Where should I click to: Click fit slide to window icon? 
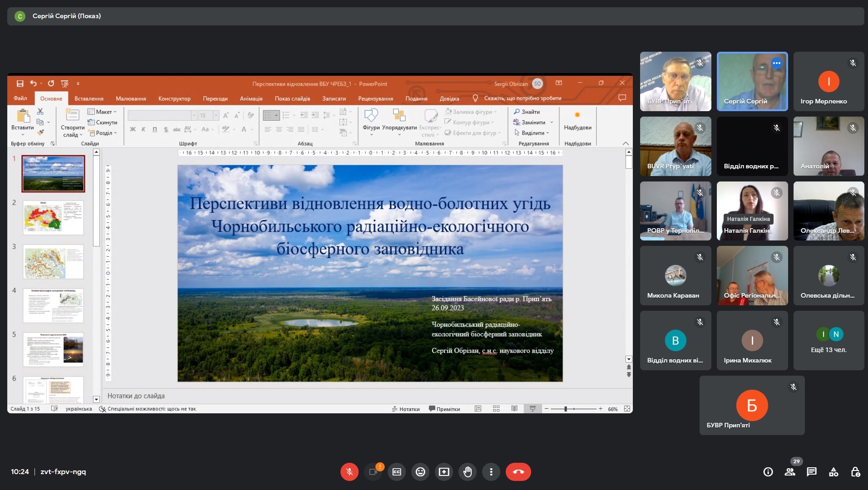pyautogui.click(x=627, y=409)
